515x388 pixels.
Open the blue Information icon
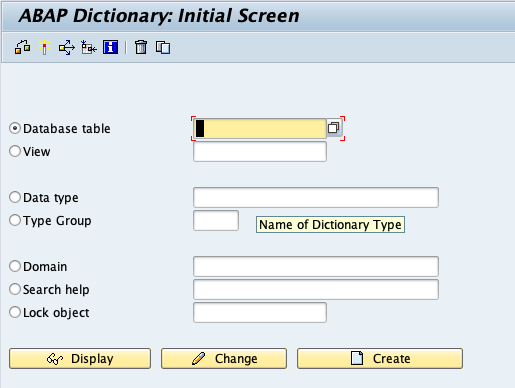[x=110, y=47]
